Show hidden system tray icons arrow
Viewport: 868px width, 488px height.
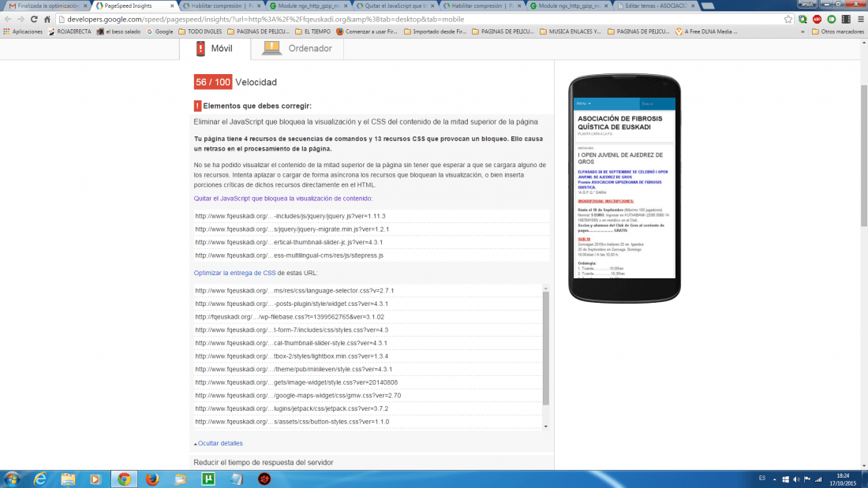(x=774, y=479)
